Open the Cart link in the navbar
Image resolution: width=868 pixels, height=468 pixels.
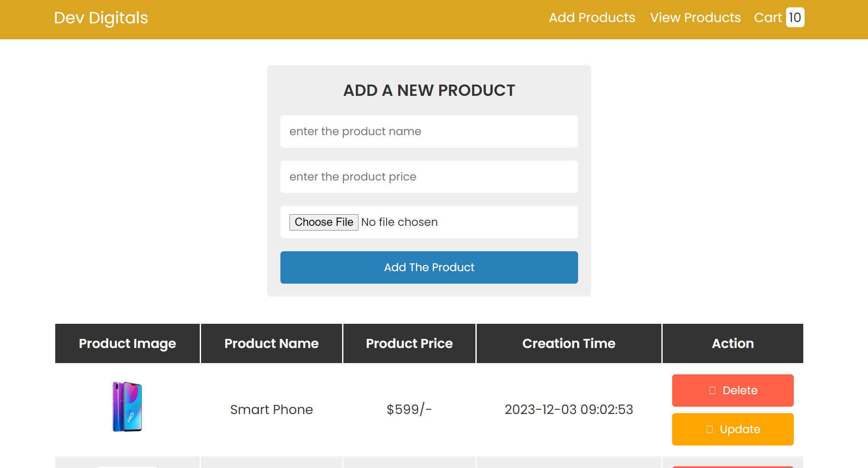point(767,18)
